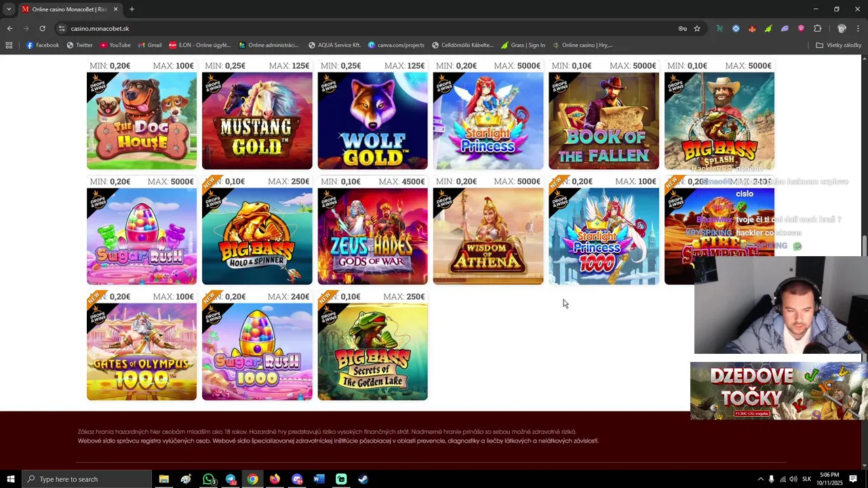The width and height of the screenshot is (868, 488).
Task: Expand Všetky záložky bookmarks folder
Action: click(839, 45)
